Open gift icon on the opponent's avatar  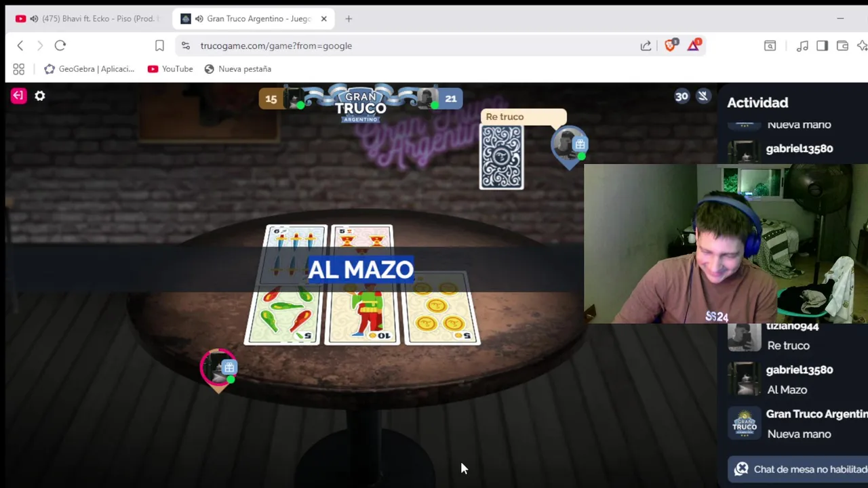point(580,144)
